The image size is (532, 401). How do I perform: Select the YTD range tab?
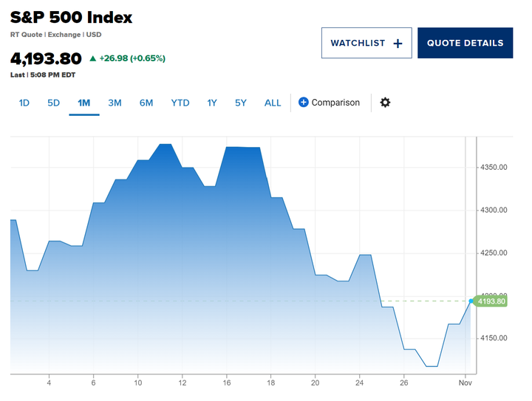[x=180, y=103]
